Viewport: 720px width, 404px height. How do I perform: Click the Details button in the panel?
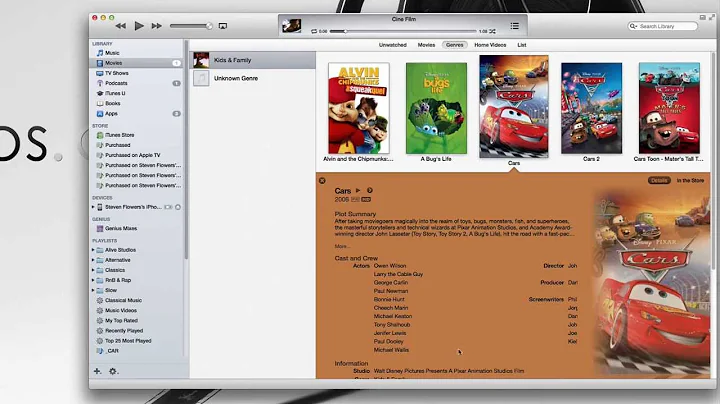659,180
